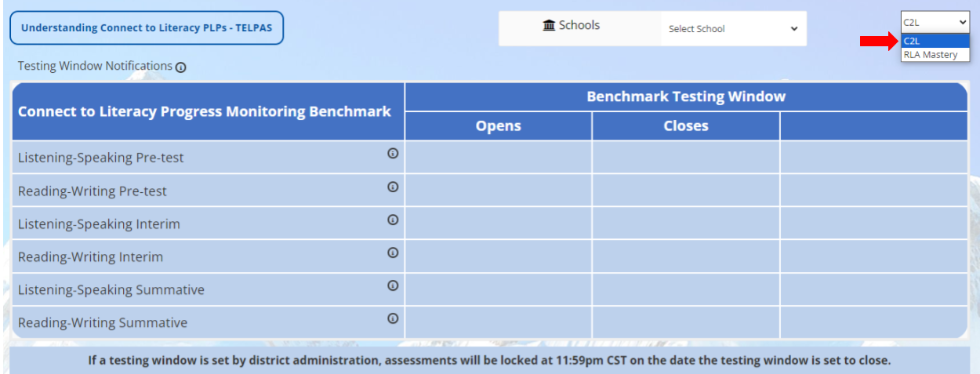Open info icon for Listening-Speaking Interim

tap(393, 220)
